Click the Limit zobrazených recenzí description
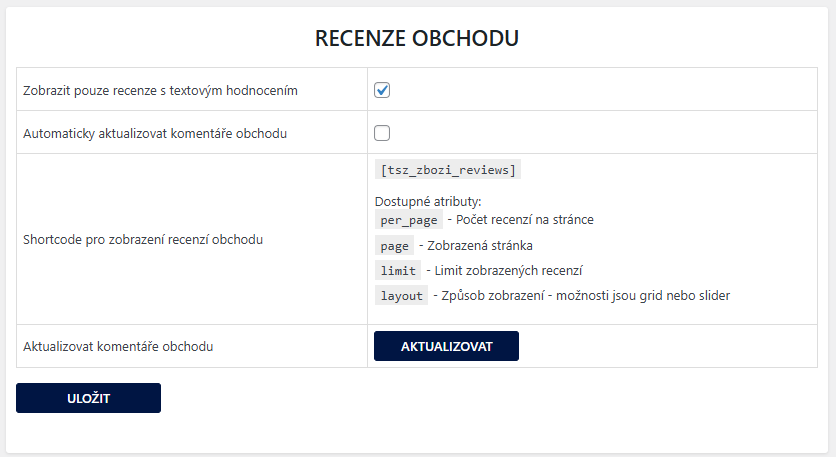The image size is (836, 457). tap(508, 270)
